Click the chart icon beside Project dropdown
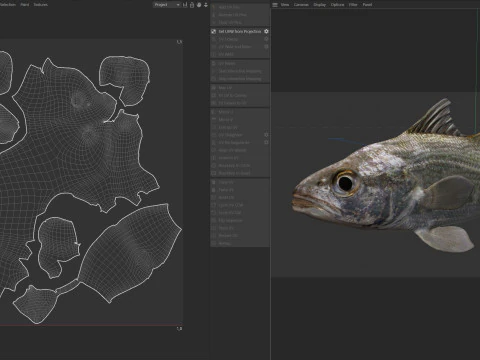The width and height of the screenshot is (480, 360). click(x=185, y=5)
